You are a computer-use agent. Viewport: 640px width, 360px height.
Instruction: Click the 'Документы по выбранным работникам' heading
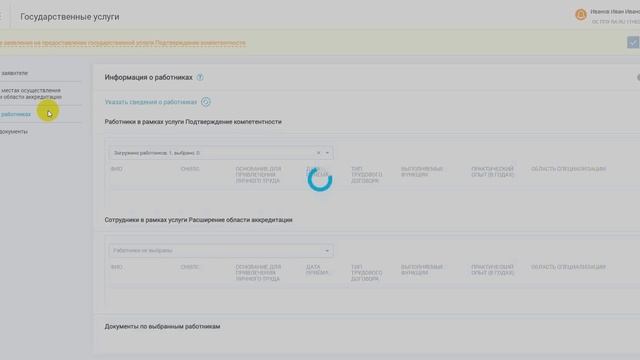[162, 326]
